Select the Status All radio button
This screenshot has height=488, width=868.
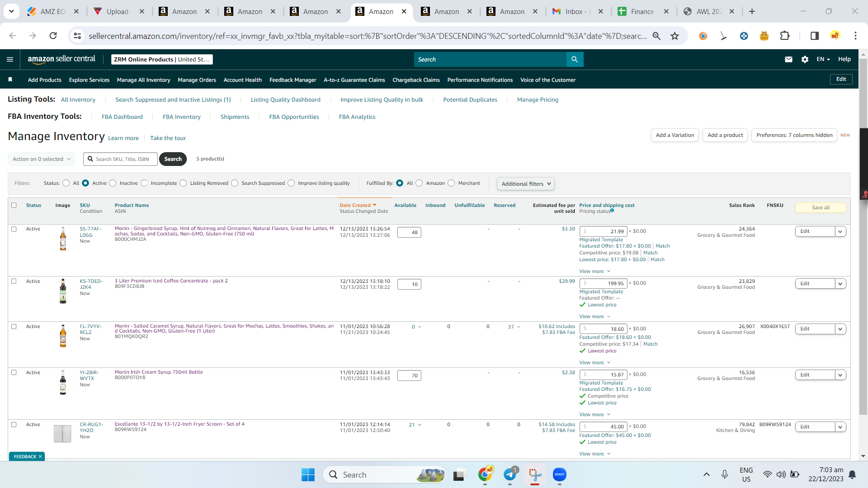[66, 183]
